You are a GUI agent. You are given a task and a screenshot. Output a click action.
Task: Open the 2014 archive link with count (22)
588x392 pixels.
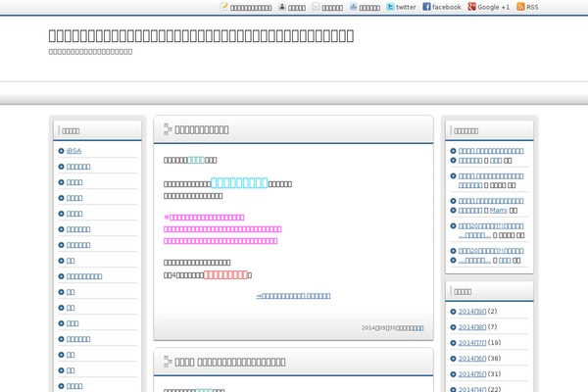tap(472, 389)
